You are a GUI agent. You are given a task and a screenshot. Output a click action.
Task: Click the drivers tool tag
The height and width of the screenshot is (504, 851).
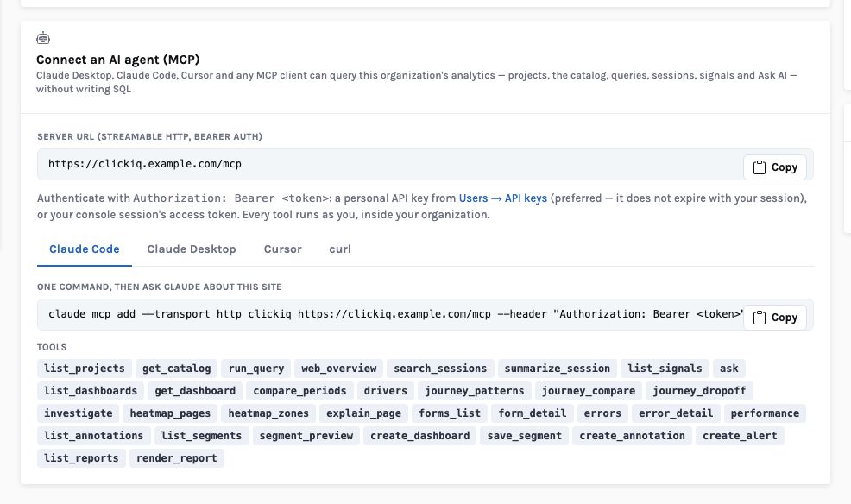tap(385, 391)
